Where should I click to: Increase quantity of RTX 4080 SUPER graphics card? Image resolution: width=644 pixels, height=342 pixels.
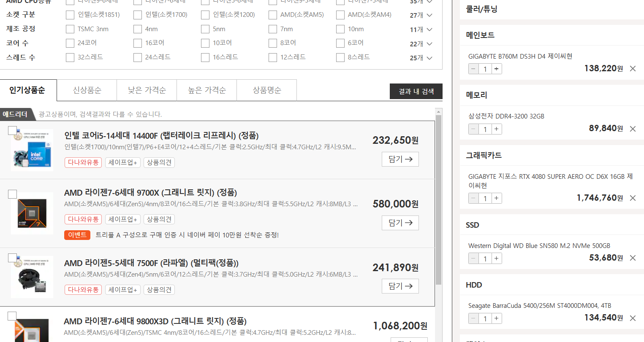click(497, 198)
